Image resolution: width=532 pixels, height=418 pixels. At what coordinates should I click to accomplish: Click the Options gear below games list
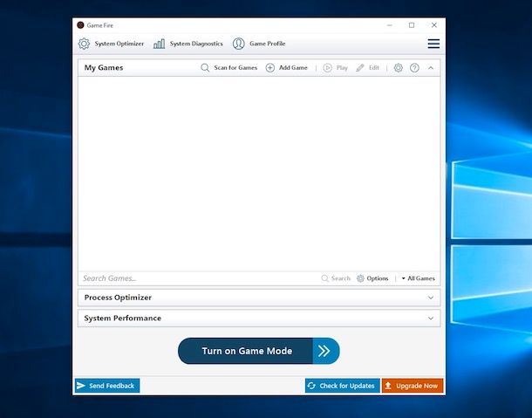(360, 278)
